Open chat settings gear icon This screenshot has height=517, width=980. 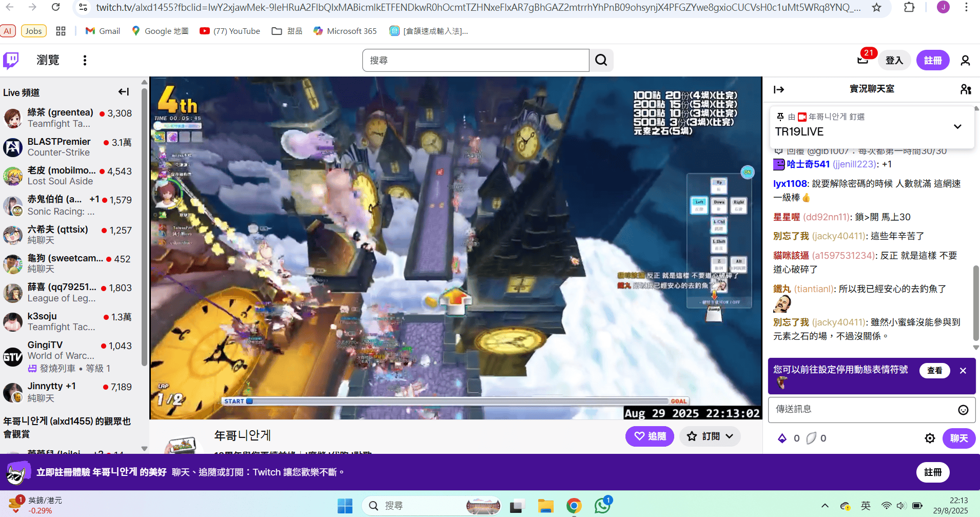929,438
